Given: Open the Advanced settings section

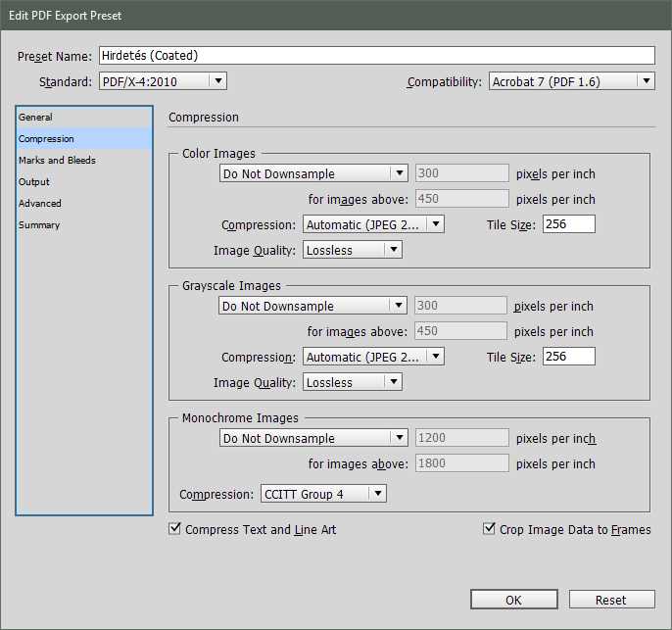Looking at the screenshot, I should click(40, 204).
